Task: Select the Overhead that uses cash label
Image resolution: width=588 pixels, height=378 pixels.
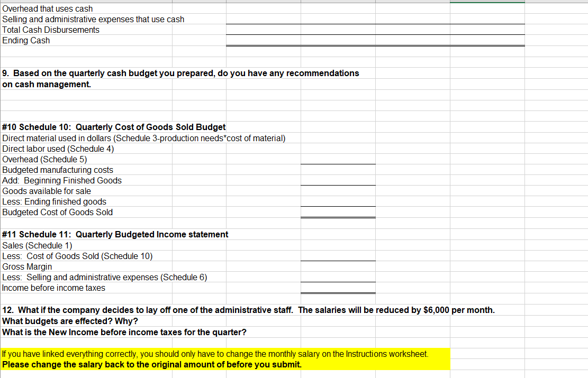Action: point(47,8)
